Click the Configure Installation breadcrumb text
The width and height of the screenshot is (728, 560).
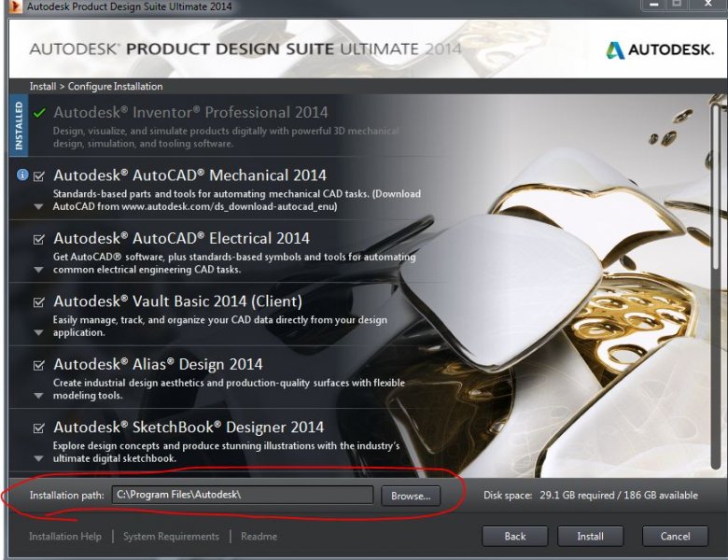[115, 87]
